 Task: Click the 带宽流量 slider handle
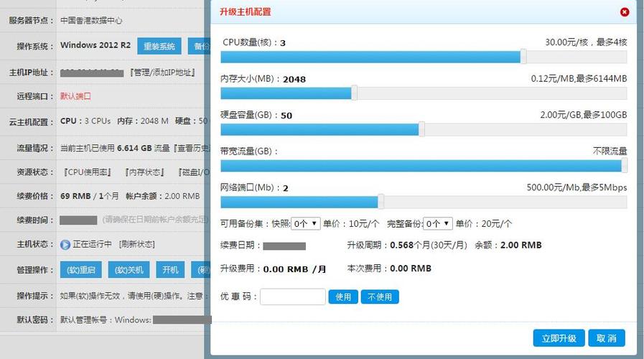625,166
